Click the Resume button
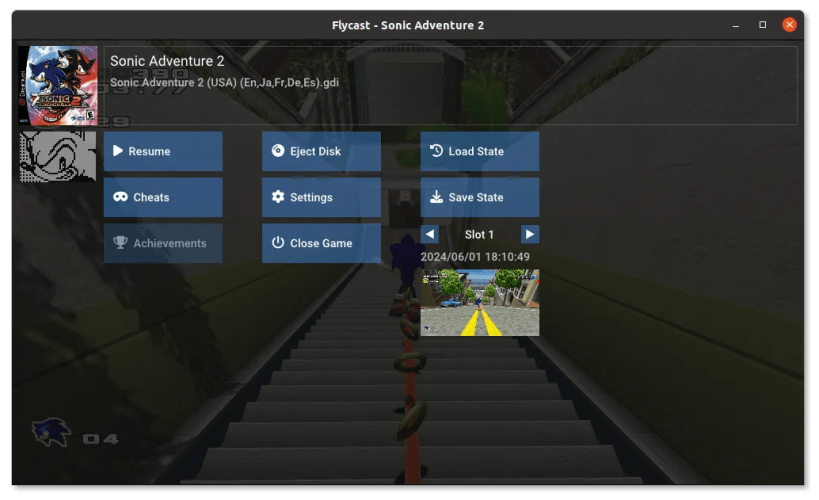 [163, 151]
